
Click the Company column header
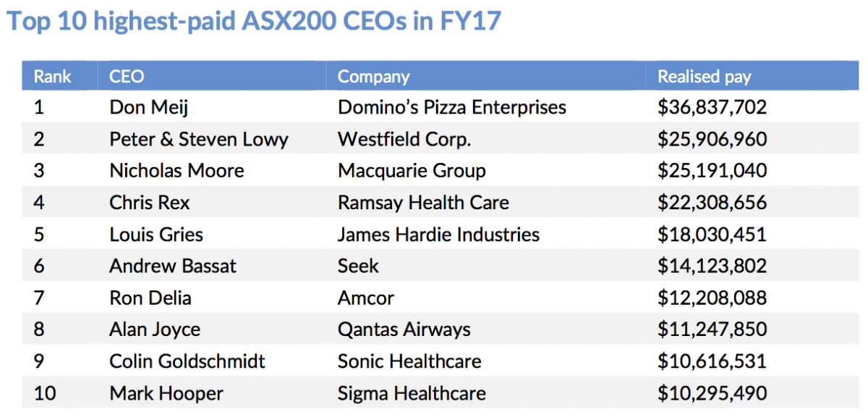coord(373,76)
